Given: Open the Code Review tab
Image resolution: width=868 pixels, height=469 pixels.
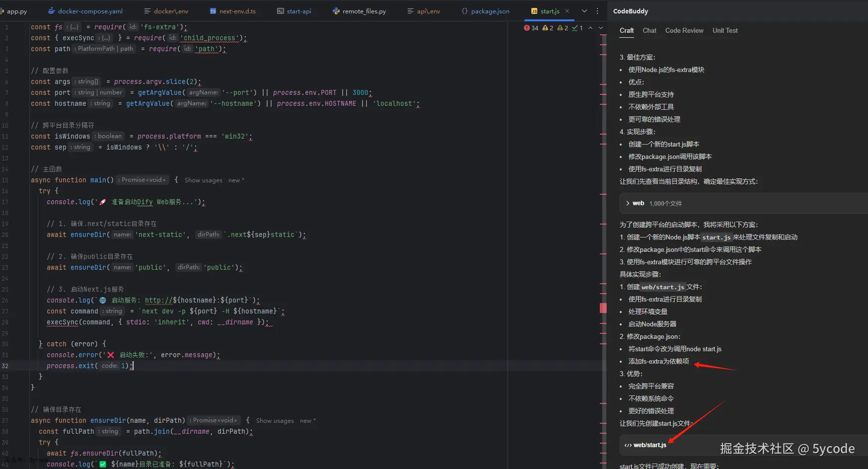Looking at the screenshot, I should 684,30.
